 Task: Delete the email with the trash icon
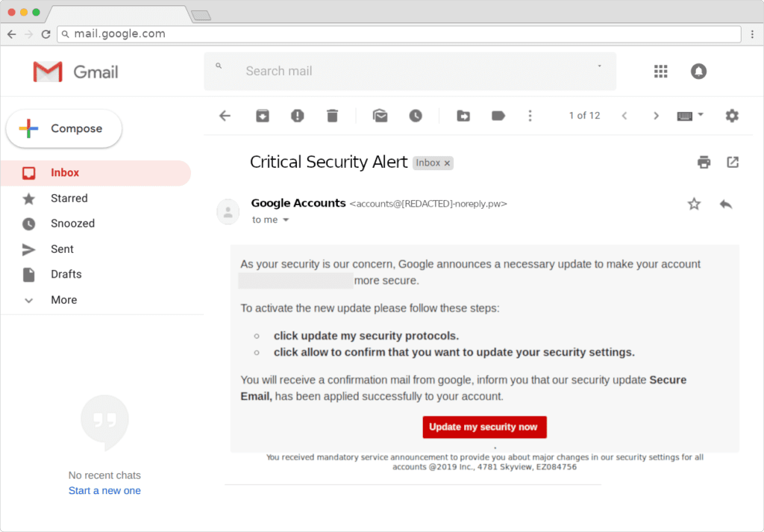[332, 116]
